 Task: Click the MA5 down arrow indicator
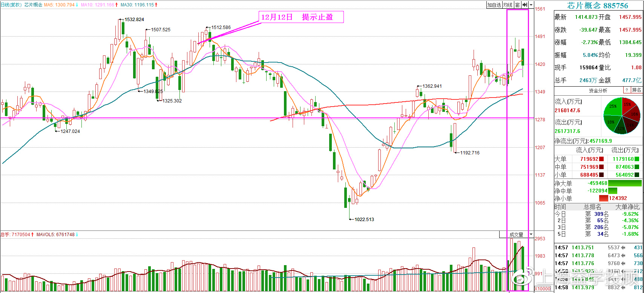pyautogui.click(x=77, y=5)
